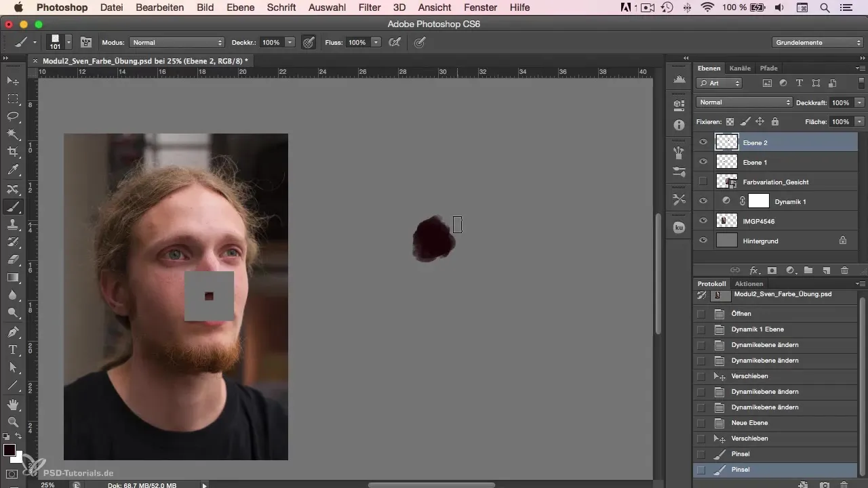Select the Dodge tool
This screenshot has width=868, height=488.
pos(13,313)
